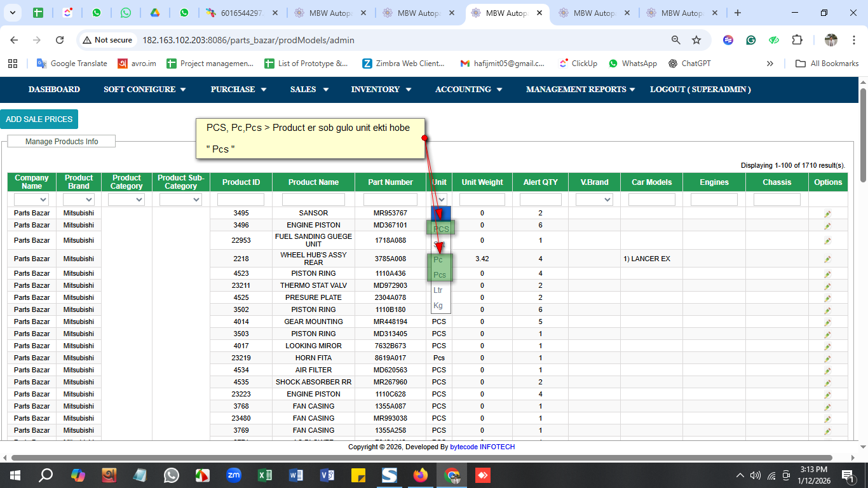
Task: Open the Product Brand filter dropdown
Action: 79,200
